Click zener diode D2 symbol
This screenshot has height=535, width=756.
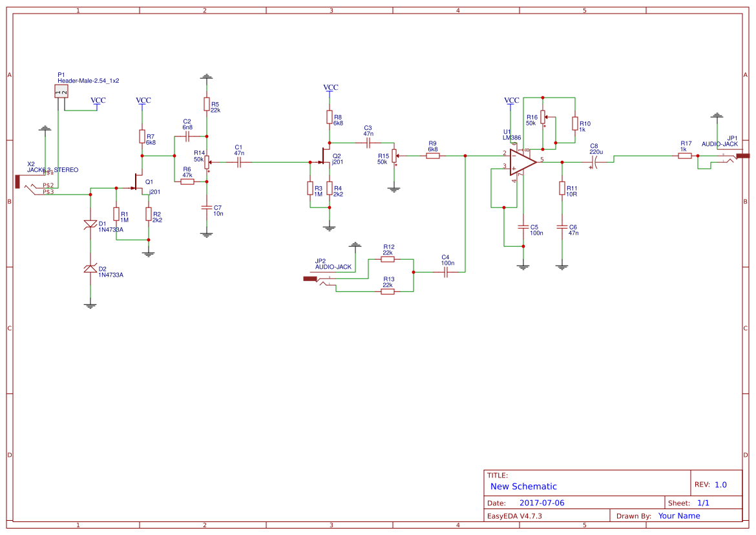pyautogui.click(x=90, y=269)
